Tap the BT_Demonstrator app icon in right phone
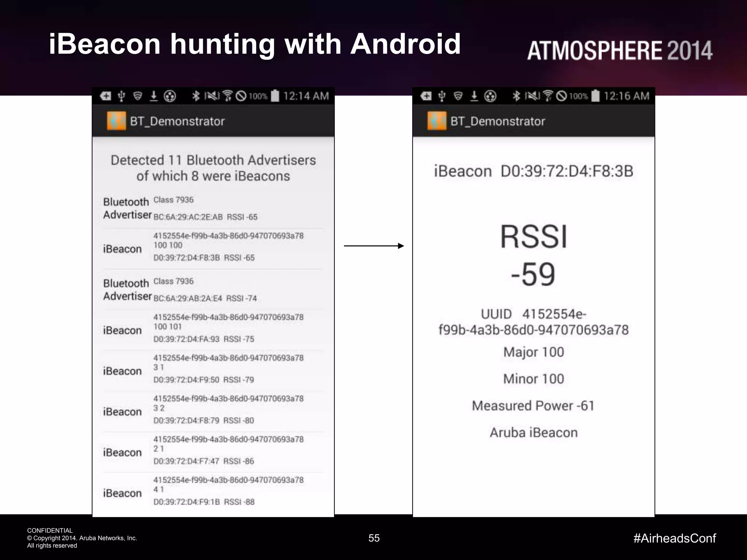This screenshot has width=747, height=560. point(437,121)
